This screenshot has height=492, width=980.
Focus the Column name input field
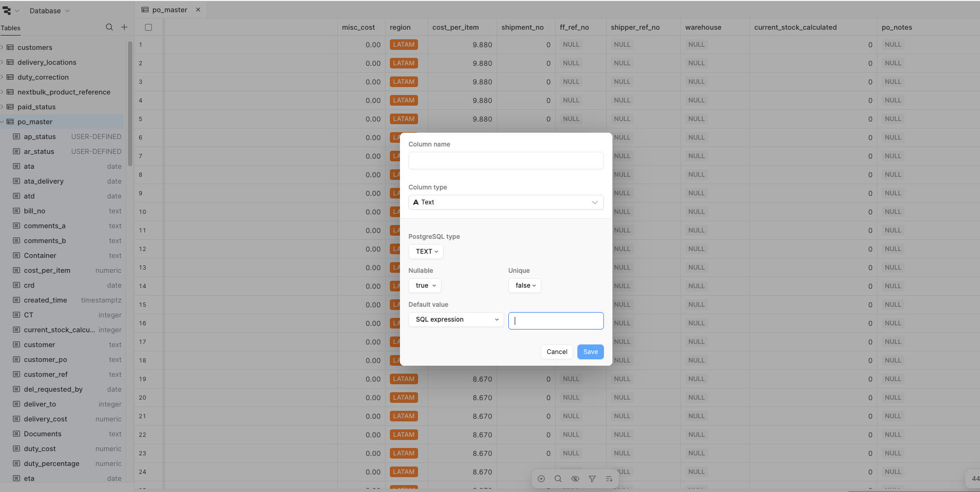coord(506,161)
